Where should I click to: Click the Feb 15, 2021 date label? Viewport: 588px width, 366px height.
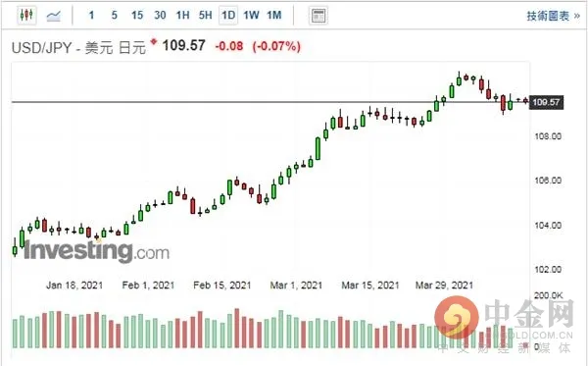pyautogui.click(x=222, y=286)
